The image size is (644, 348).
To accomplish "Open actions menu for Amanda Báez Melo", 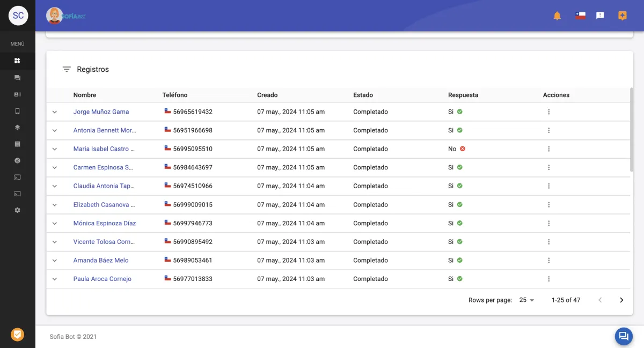I will click(548, 260).
